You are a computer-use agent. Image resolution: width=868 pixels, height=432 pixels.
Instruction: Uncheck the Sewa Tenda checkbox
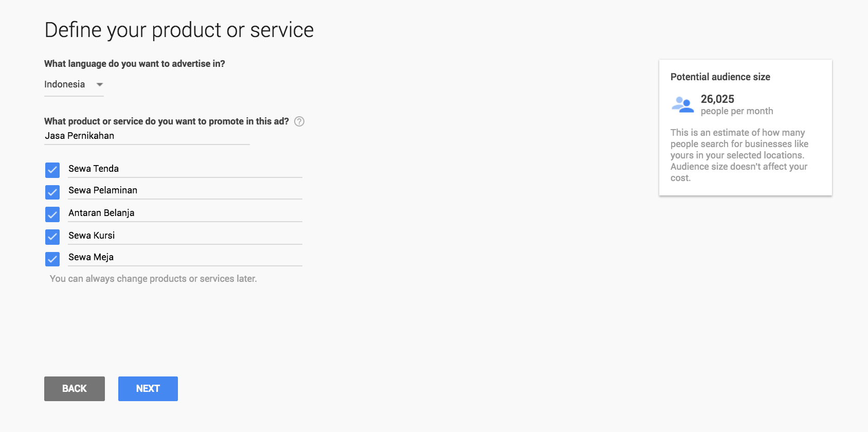pyautogui.click(x=52, y=170)
